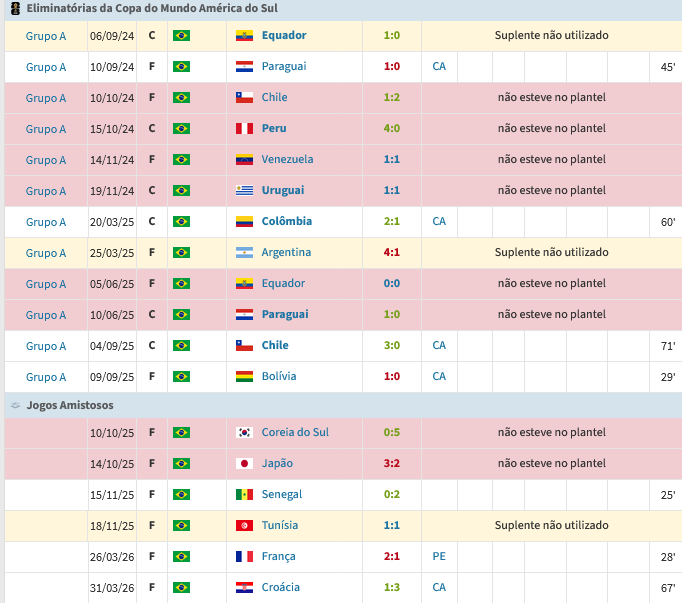Image resolution: width=682 pixels, height=603 pixels.
Task: Click the CA position link for Croácia match
Action: 439,587
